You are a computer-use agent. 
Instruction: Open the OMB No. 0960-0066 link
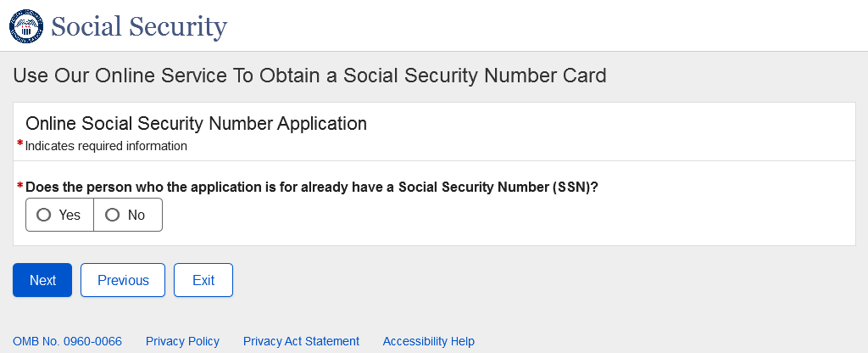click(x=67, y=341)
